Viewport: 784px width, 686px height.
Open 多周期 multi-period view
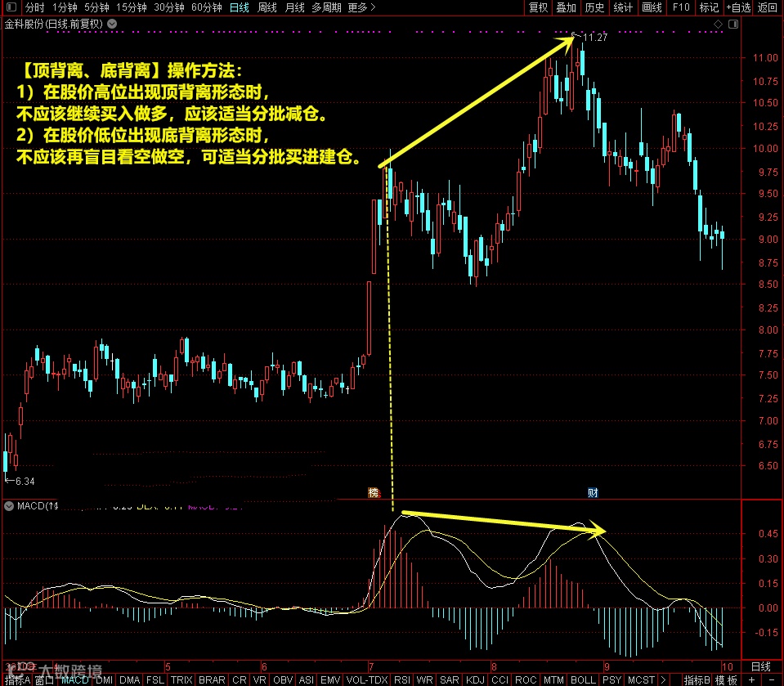point(326,7)
